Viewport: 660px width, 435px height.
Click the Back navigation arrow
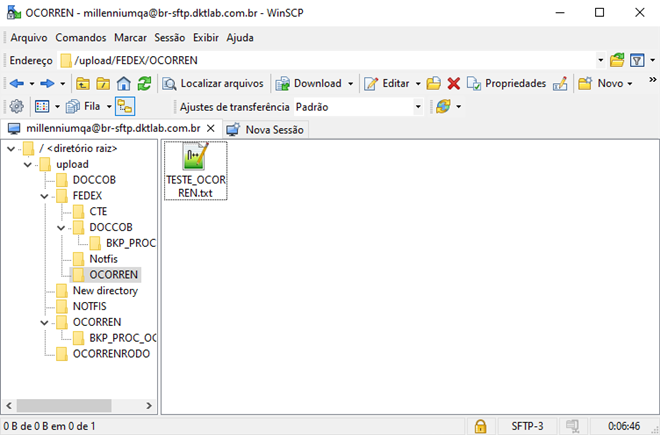point(16,83)
